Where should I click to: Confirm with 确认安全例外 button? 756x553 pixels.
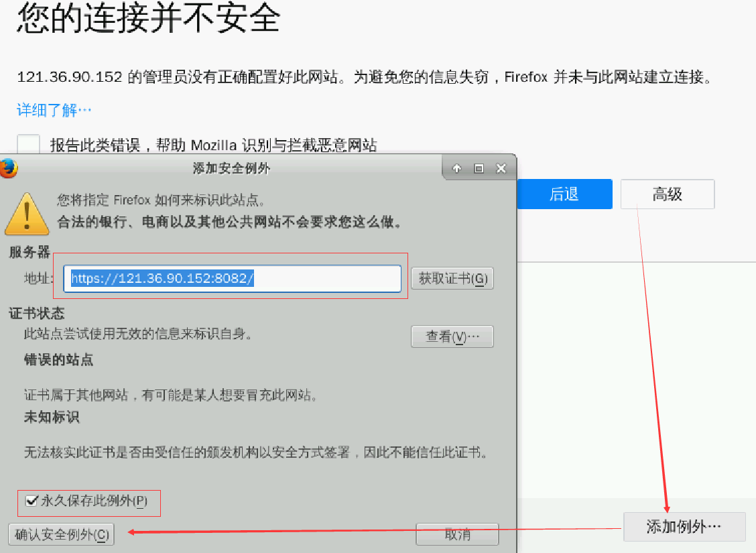[x=62, y=534]
